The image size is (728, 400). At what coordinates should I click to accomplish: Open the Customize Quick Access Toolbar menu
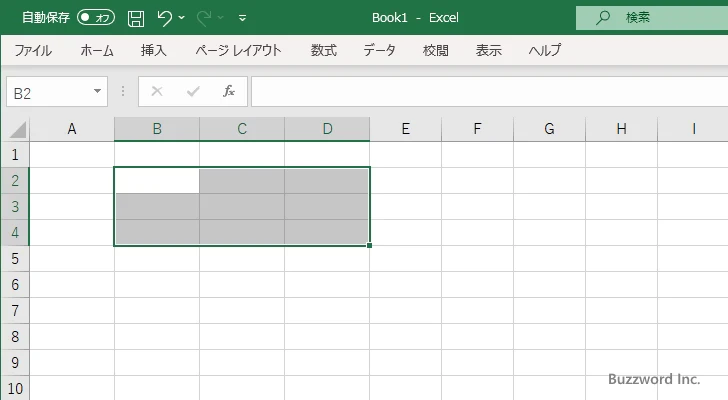pos(242,18)
